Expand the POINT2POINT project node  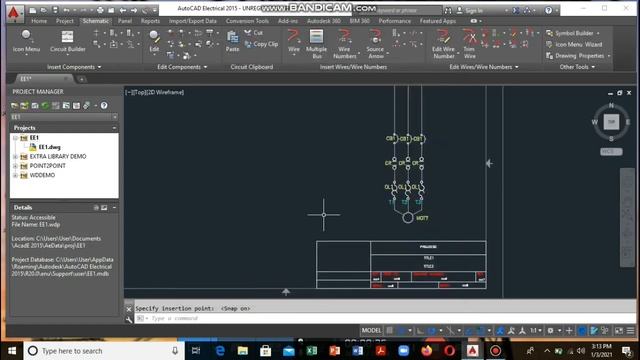[16, 166]
